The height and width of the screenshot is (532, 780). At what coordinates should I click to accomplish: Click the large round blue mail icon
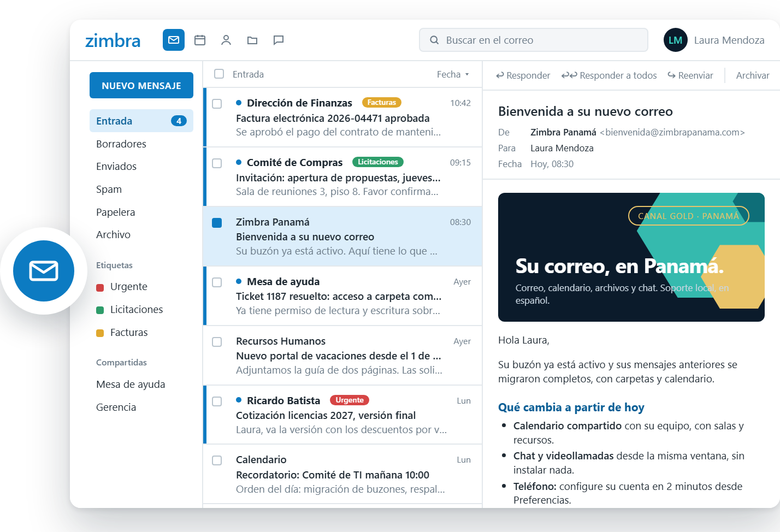pyautogui.click(x=44, y=271)
